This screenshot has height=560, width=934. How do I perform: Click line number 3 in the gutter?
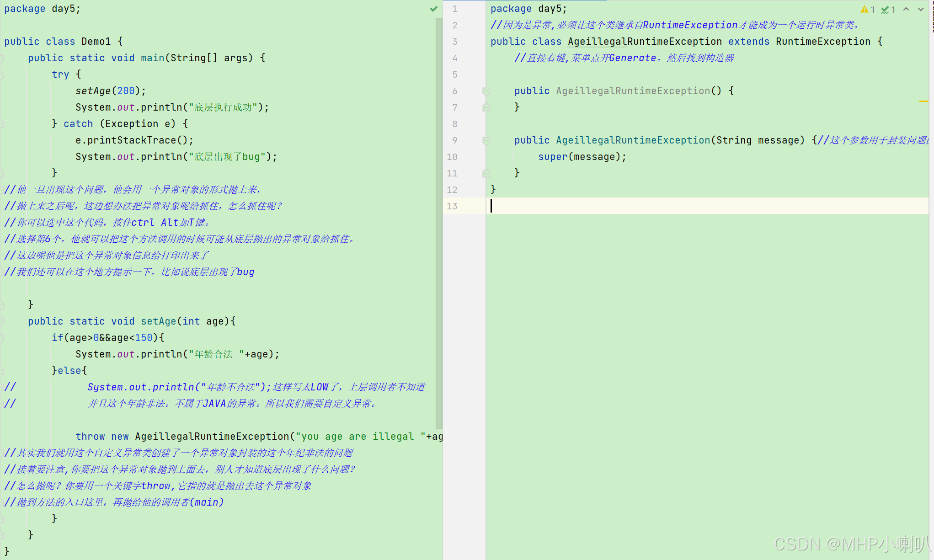coord(454,42)
